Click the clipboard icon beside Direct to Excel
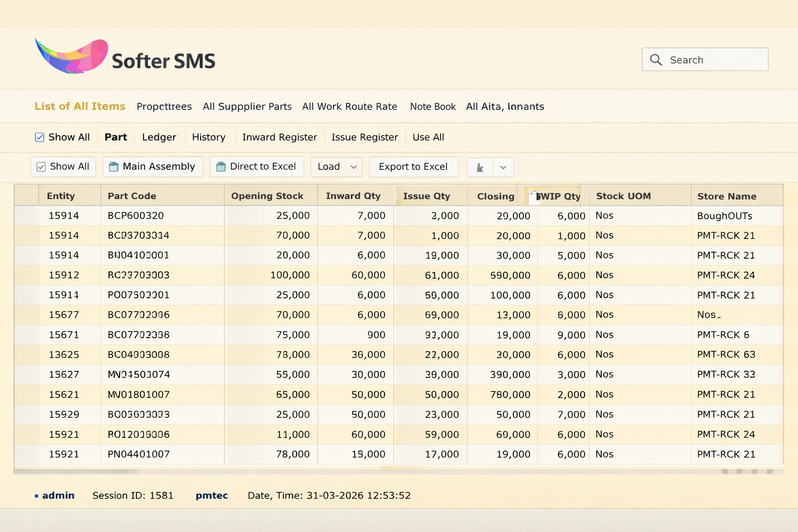This screenshot has height=532, width=798. tap(221, 167)
